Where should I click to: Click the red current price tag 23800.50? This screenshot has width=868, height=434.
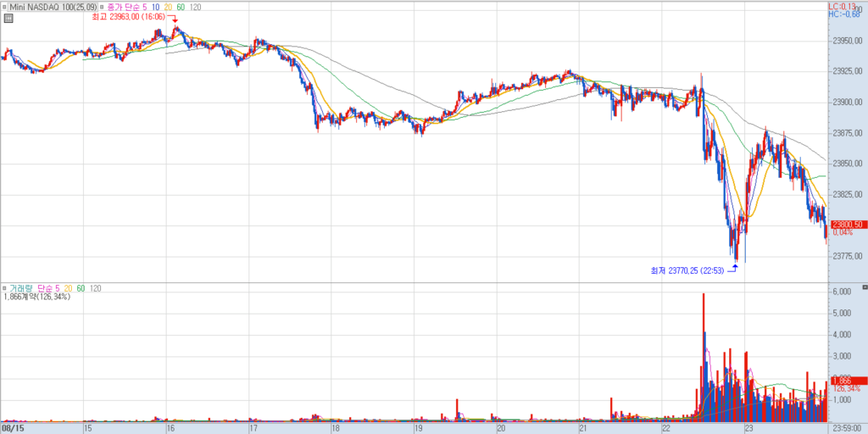[x=847, y=224]
